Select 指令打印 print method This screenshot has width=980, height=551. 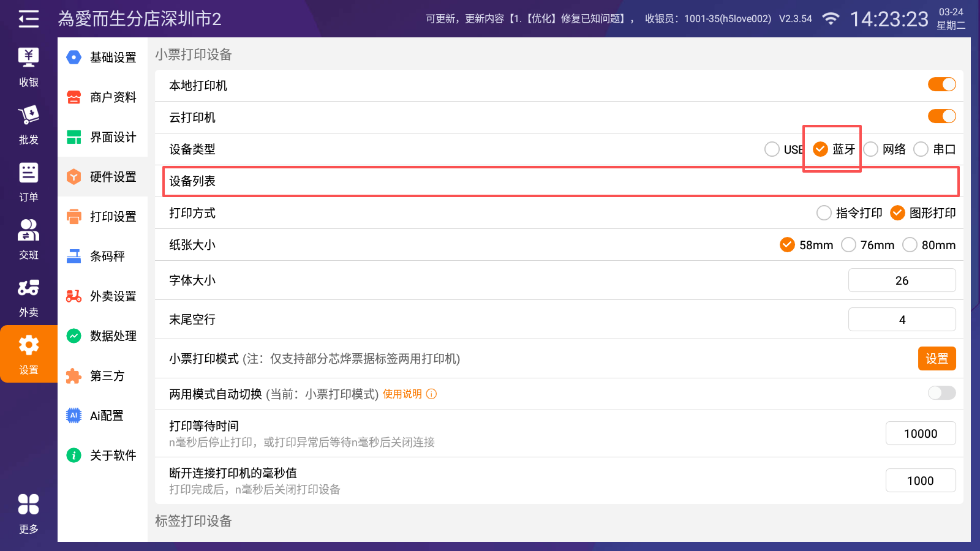pyautogui.click(x=824, y=213)
